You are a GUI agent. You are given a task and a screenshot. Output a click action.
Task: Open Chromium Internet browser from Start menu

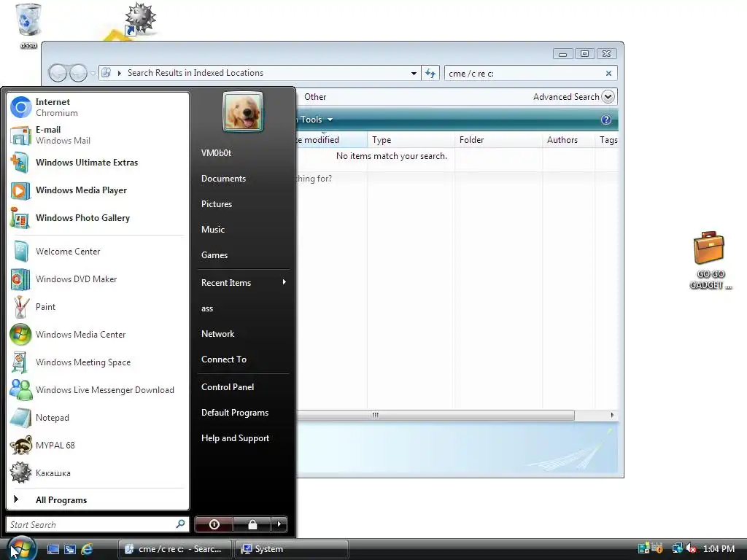98,107
